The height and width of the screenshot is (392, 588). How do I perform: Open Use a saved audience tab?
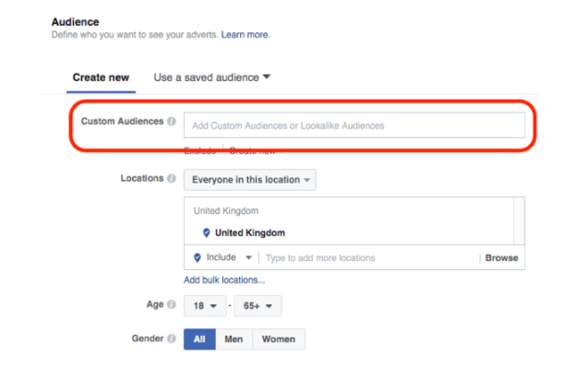point(211,77)
